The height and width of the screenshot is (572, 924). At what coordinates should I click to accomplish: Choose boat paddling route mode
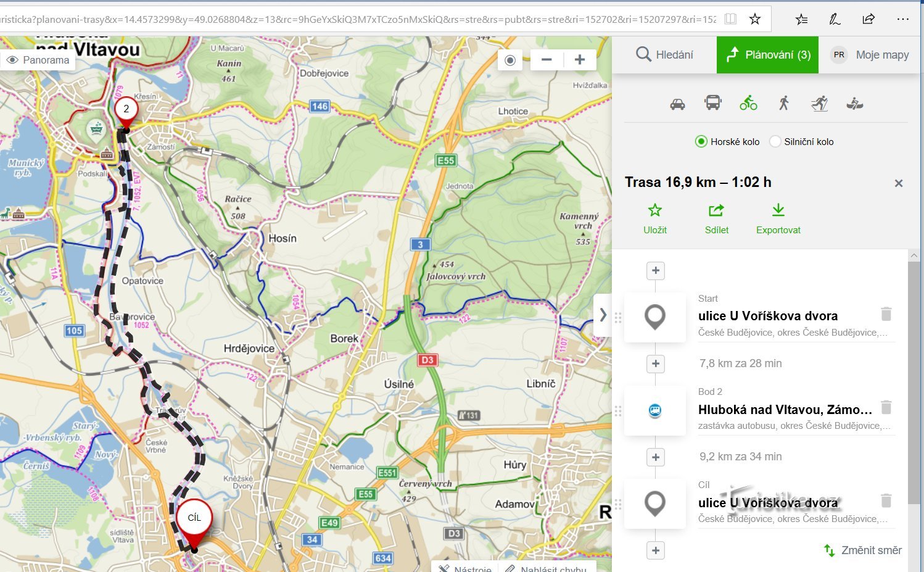pos(854,103)
